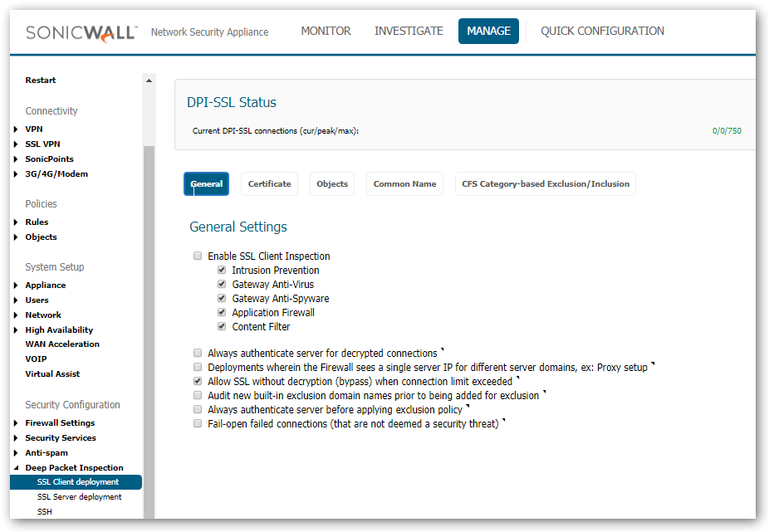Click info marker after Allow SSL without decryption
The image size is (769, 532).
pos(517,378)
